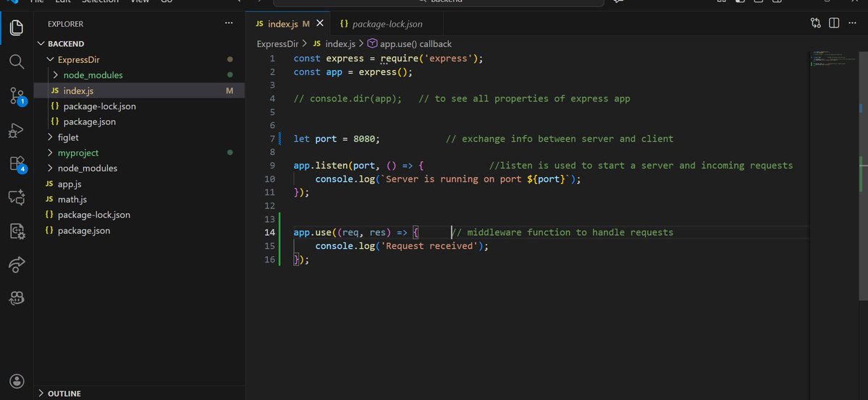Click the minimap code preview
This screenshot has width=868, height=400.
834,58
